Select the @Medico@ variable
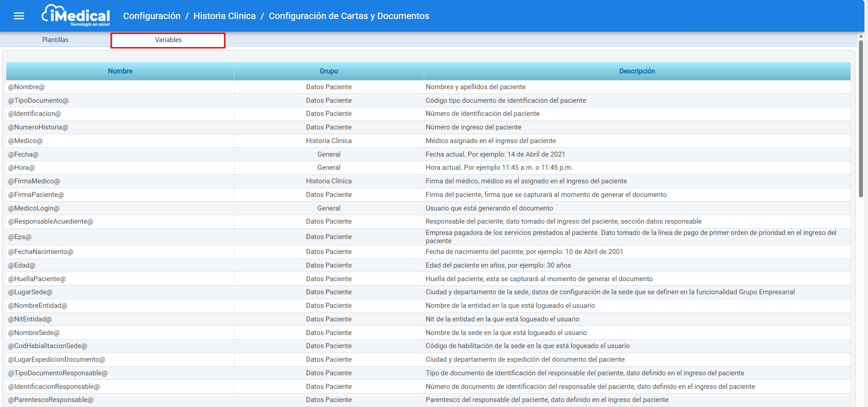868x407 pixels. [25, 141]
